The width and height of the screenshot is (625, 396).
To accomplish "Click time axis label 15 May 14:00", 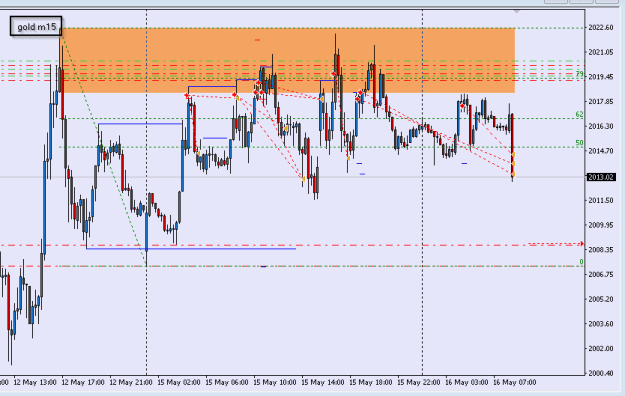I will pyautogui.click(x=323, y=382).
